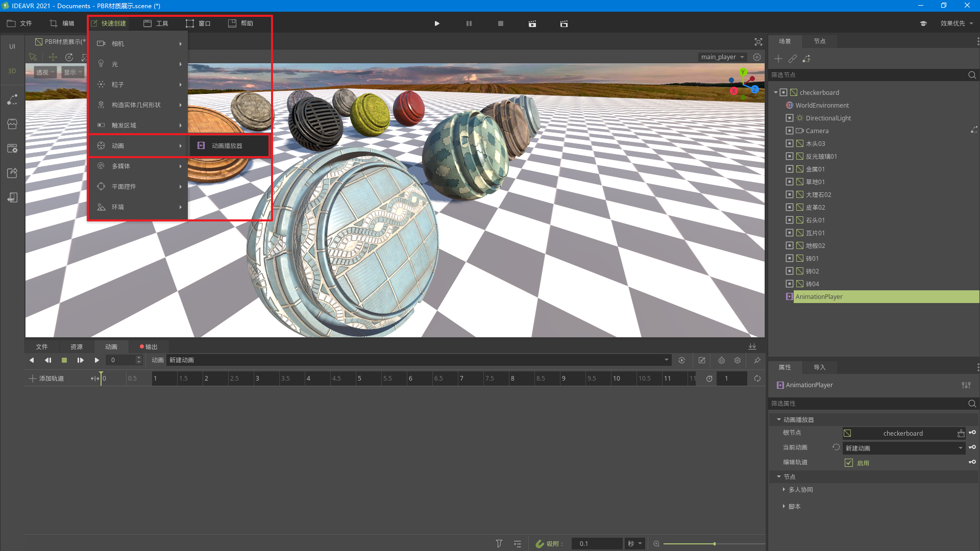The height and width of the screenshot is (551, 980).
Task: Click the viewport settings gear icon
Action: pyautogui.click(x=757, y=57)
